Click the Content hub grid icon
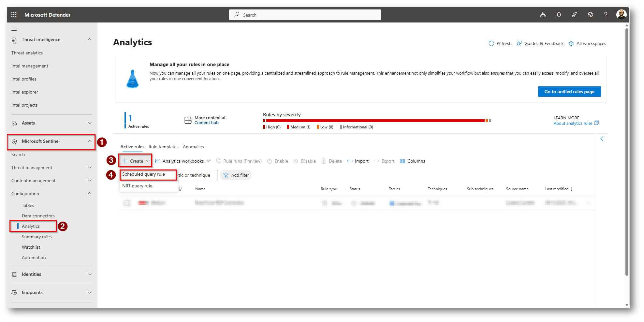 click(188, 120)
